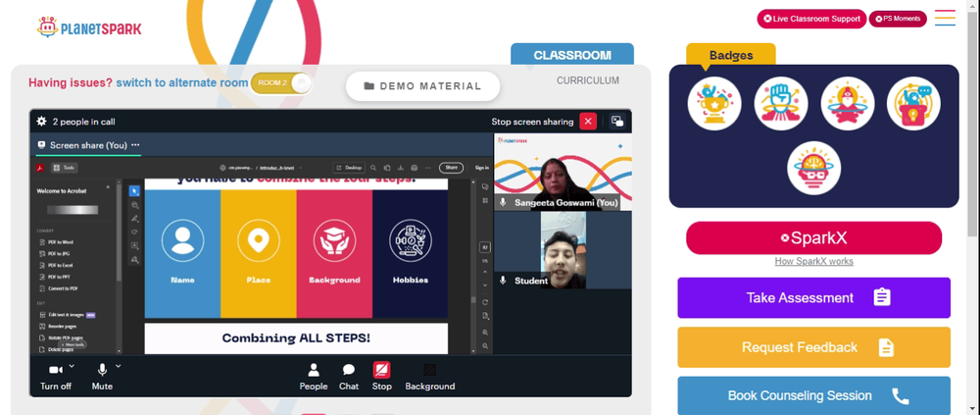Go to next page down chevron
The height and width of the screenshot is (415, 980).
point(485,285)
